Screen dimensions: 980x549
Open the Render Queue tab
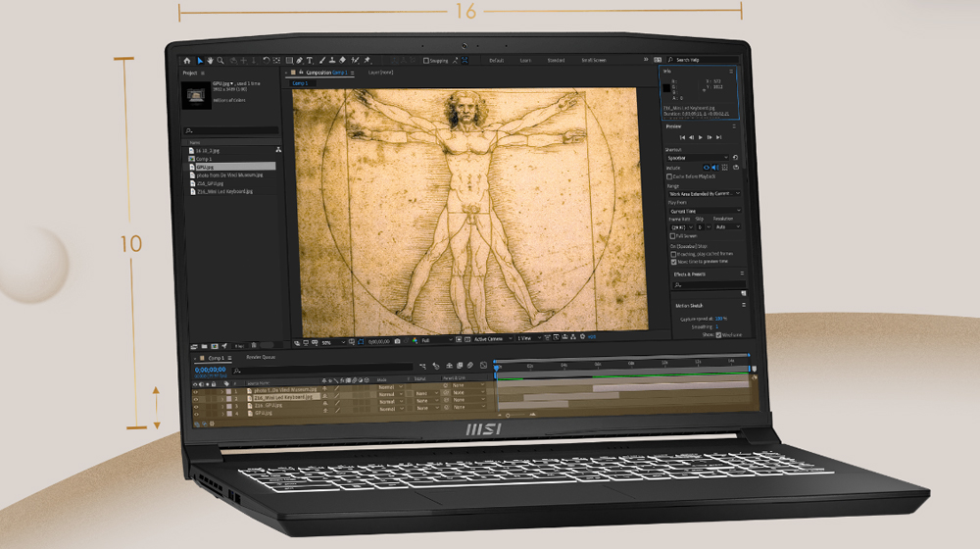[261, 357]
